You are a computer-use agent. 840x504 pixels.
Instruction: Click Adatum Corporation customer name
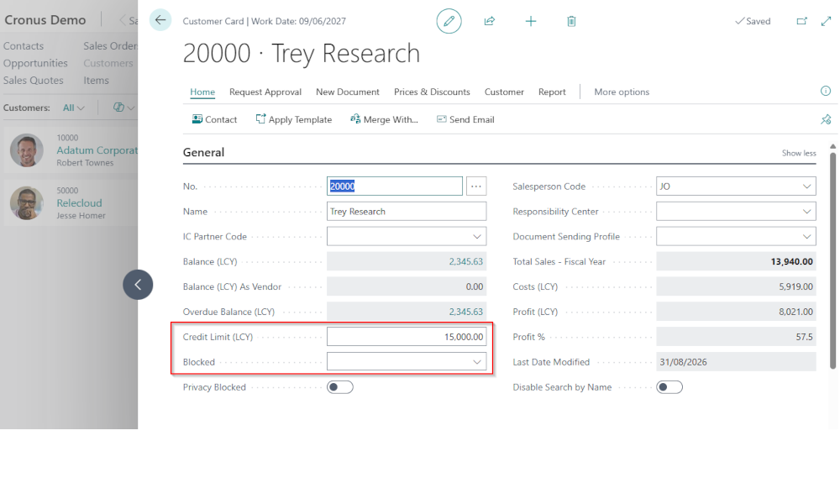97,150
